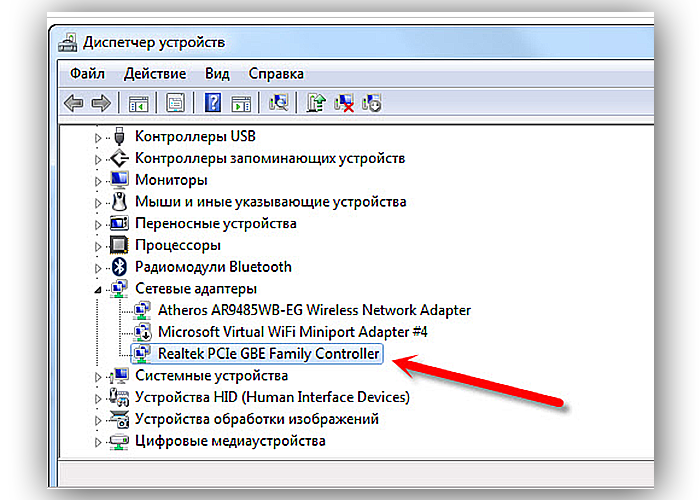Click the Disable device toolbar icon
The width and height of the screenshot is (700, 500).
(x=371, y=103)
